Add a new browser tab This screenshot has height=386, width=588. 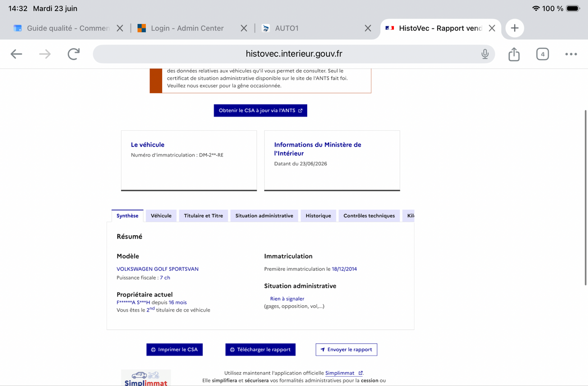(514, 28)
